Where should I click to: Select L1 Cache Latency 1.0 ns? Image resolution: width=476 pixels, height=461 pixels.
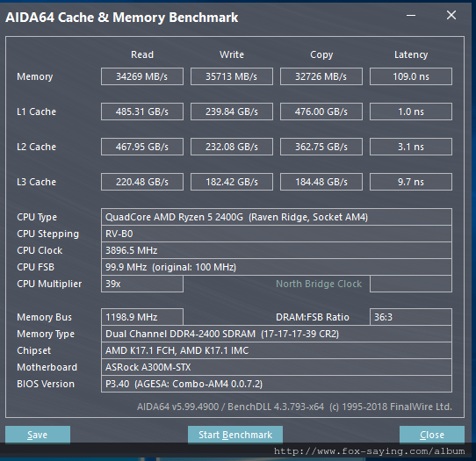click(411, 112)
